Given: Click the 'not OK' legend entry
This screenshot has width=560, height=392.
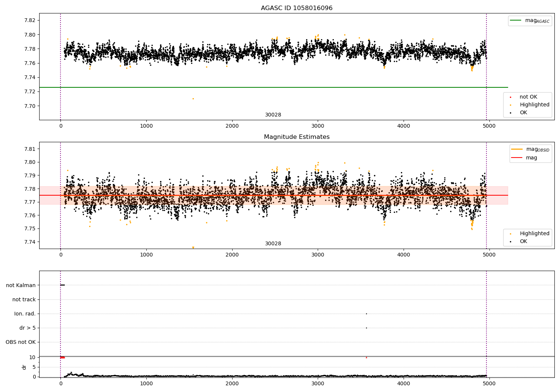Looking at the screenshot, I should (528, 97).
